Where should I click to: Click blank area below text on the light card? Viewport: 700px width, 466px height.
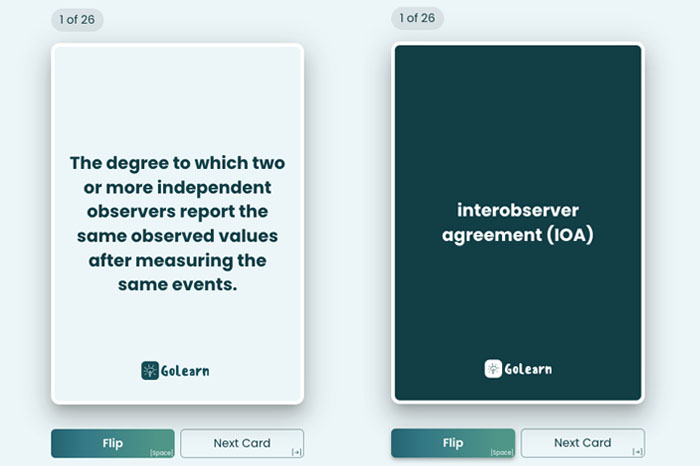tap(177, 325)
